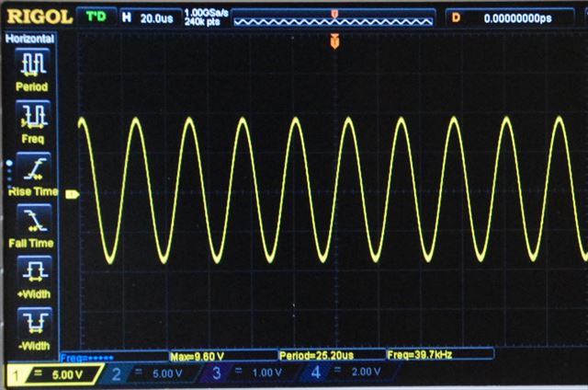Select the -Width measurement icon

(35, 322)
